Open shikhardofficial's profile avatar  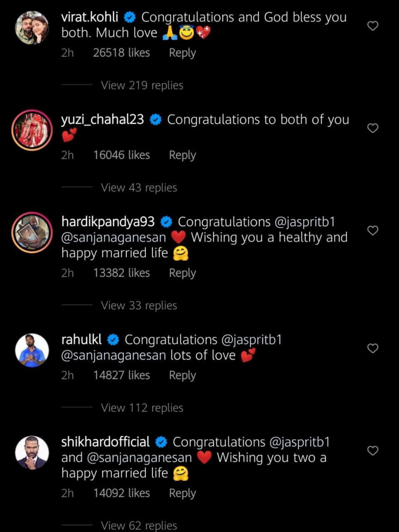(x=32, y=453)
